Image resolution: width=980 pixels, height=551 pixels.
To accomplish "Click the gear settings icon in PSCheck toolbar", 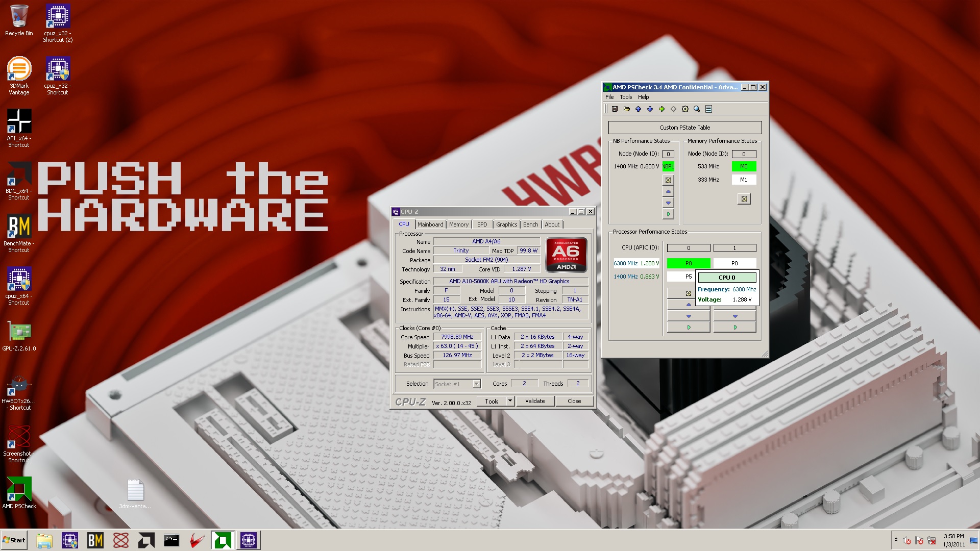I will [685, 109].
